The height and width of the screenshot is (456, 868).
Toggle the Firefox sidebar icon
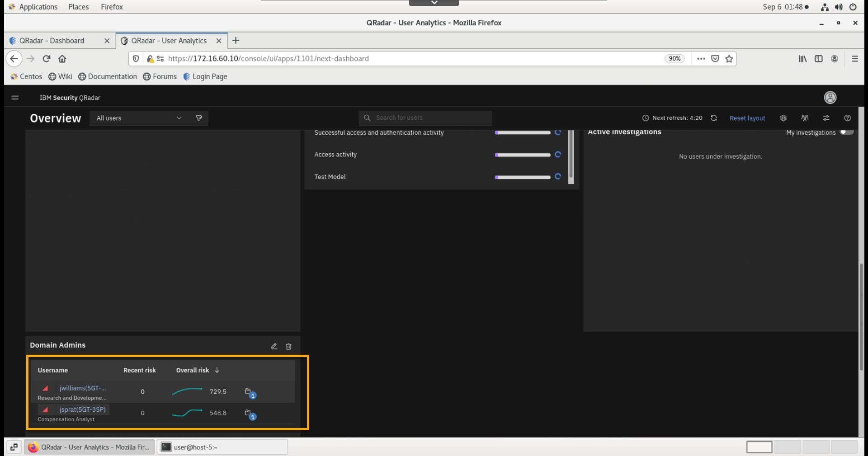818,59
